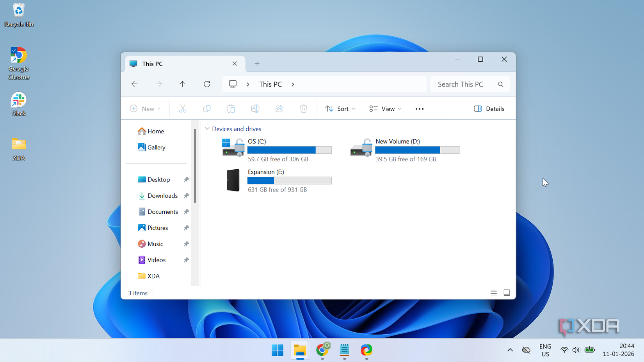The width and height of the screenshot is (644, 362).
Task: Click File Explorer in the taskbar
Action: tap(300, 350)
